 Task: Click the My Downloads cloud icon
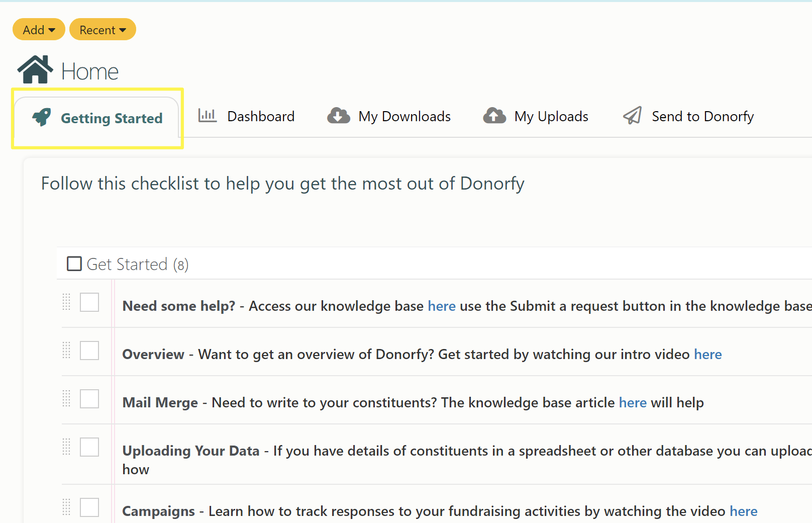pyautogui.click(x=339, y=116)
